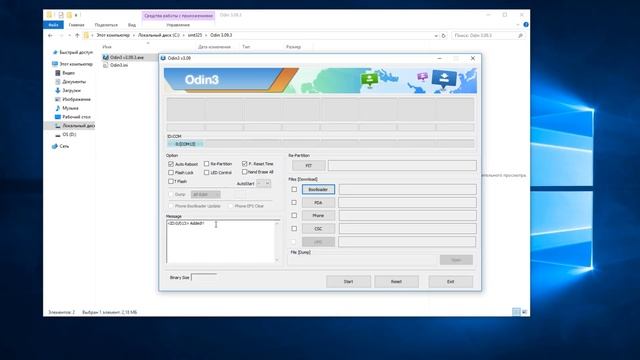
Task: Tick the T Flash checkbox
Action: tap(171, 181)
